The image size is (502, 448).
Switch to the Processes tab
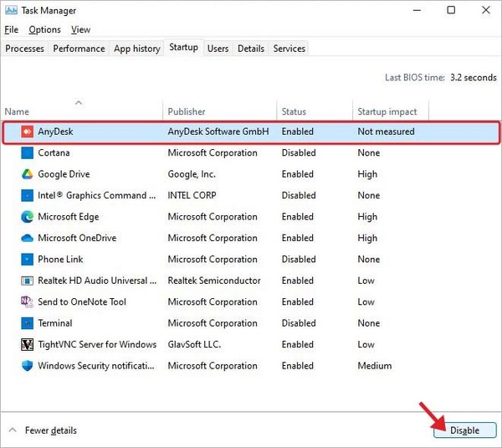[x=24, y=49]
